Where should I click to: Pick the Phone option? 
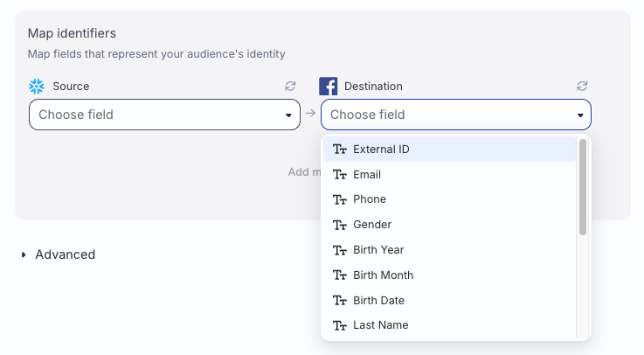click(x=370, y=199)
